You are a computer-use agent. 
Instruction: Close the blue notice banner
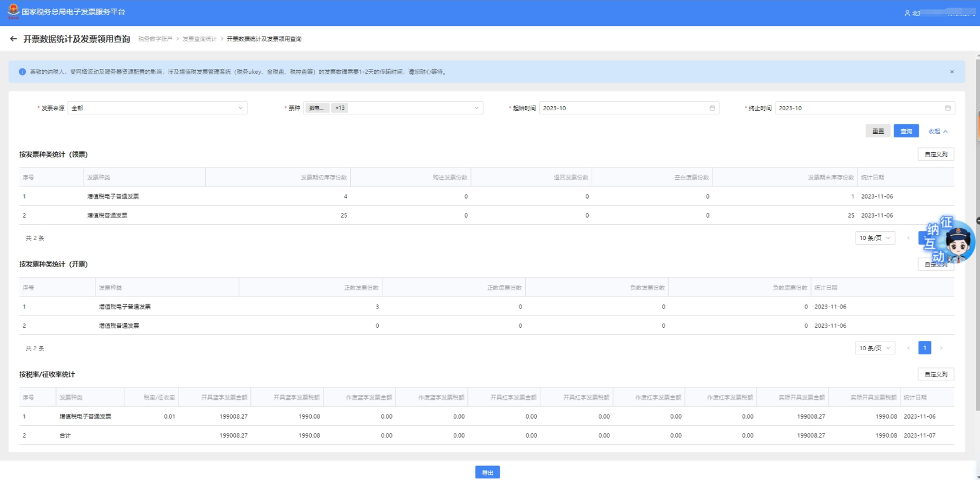click(x=952, y=72)
